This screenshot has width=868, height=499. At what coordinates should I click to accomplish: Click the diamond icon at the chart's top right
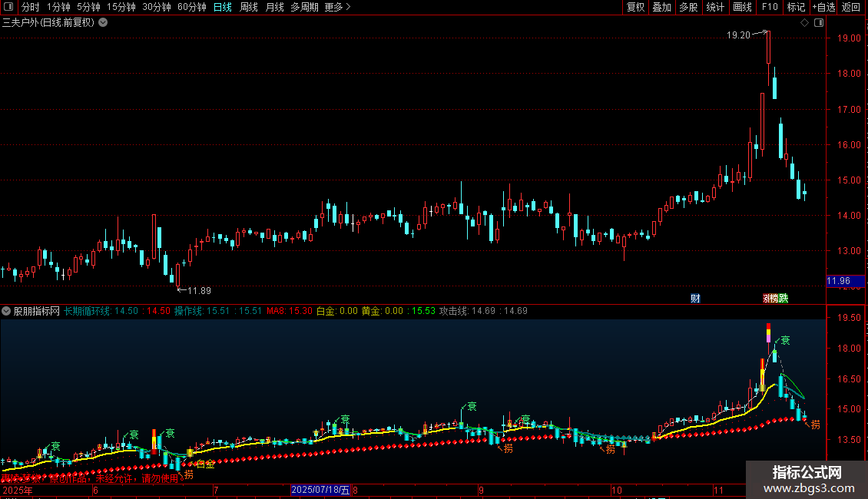coord(804,23)
